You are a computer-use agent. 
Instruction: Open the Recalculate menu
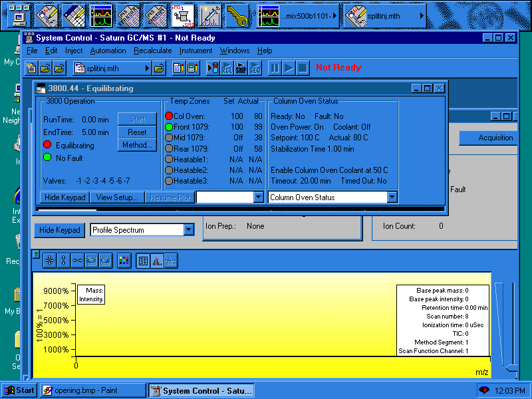click(x=153, y=51)
